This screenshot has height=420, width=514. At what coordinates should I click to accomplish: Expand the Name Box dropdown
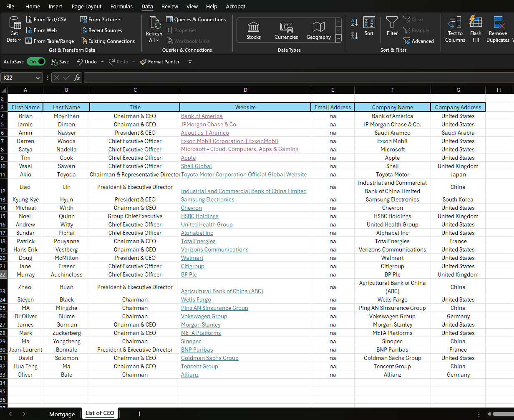click(x=38, y=78)
